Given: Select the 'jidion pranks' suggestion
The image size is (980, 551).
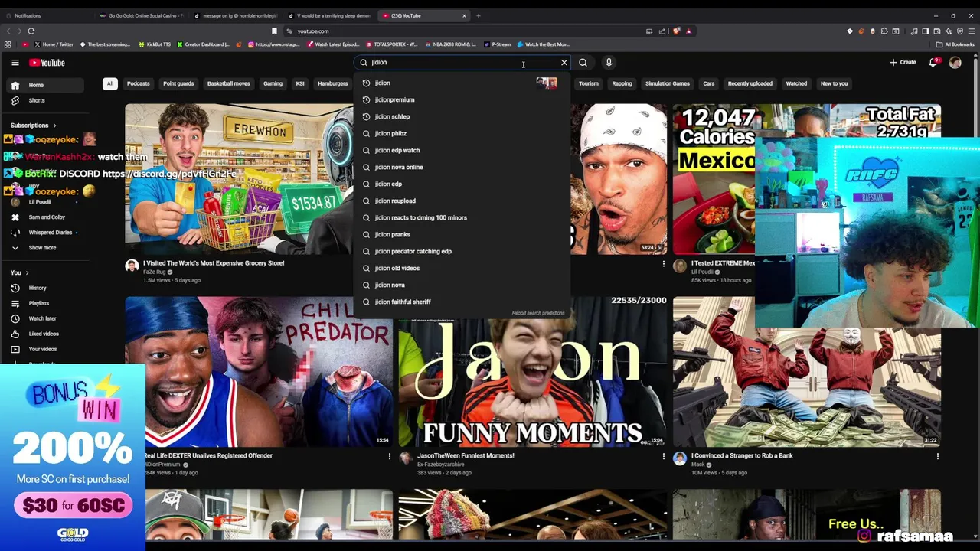Looking at the screenshot, I should point(462,234).
